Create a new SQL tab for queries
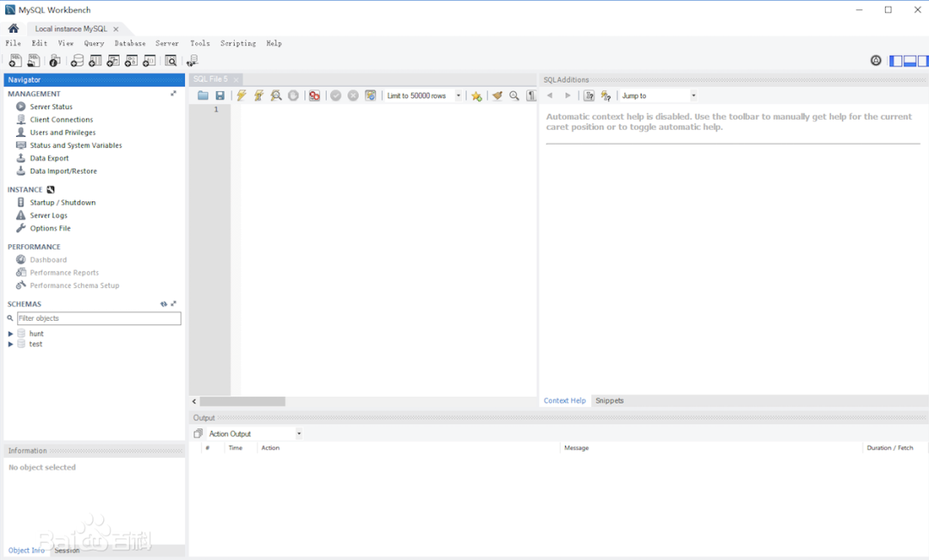The image size is (929, 560). coord(15,60)
